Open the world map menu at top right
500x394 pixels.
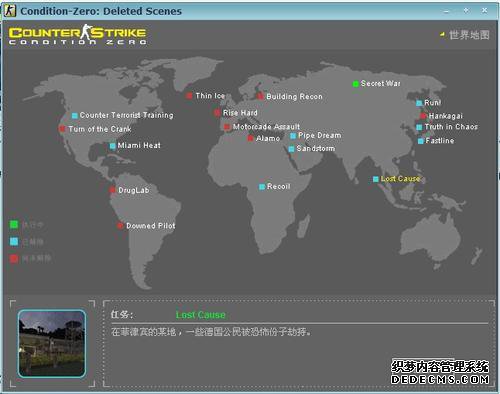tap(465, 35)
